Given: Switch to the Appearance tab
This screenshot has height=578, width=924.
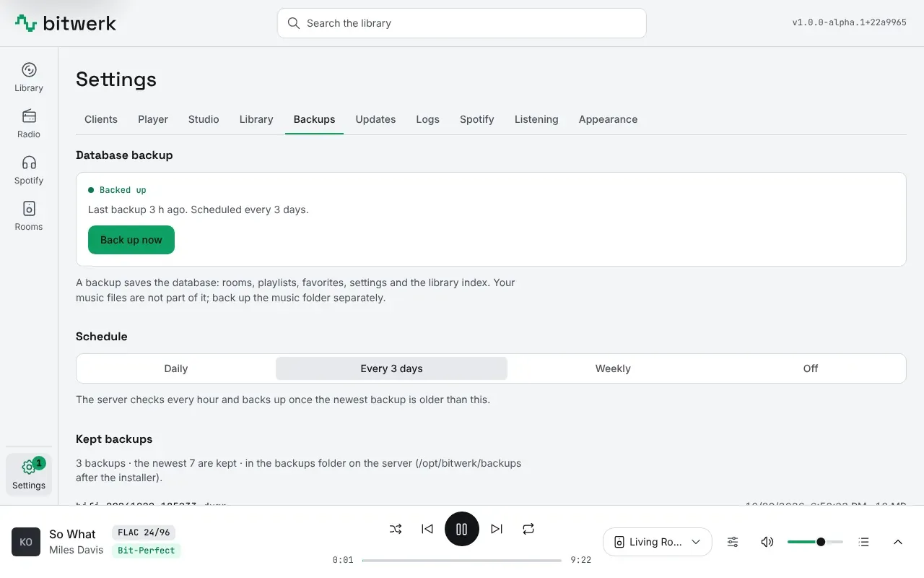Looking at the screenshot, I should (608, 119).
